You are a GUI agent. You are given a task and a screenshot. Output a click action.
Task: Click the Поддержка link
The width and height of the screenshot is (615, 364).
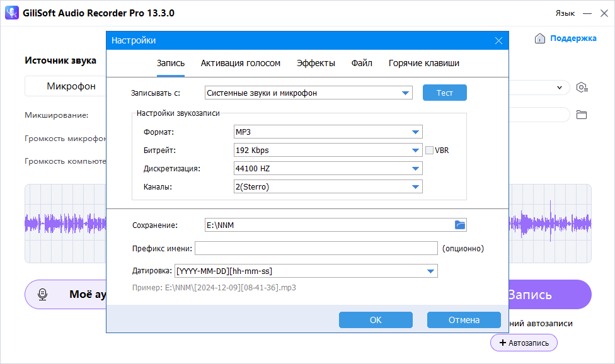[x=573, y=38]
